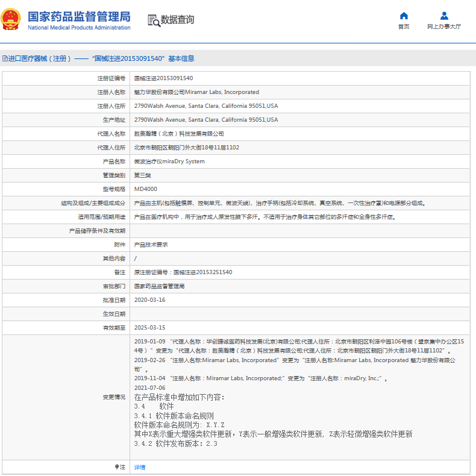The width and height of the screenshot is (476, 476).
Task: Click the 2019-01-09 change record entry
Action: pyautogui.click(x=299, y=346)
